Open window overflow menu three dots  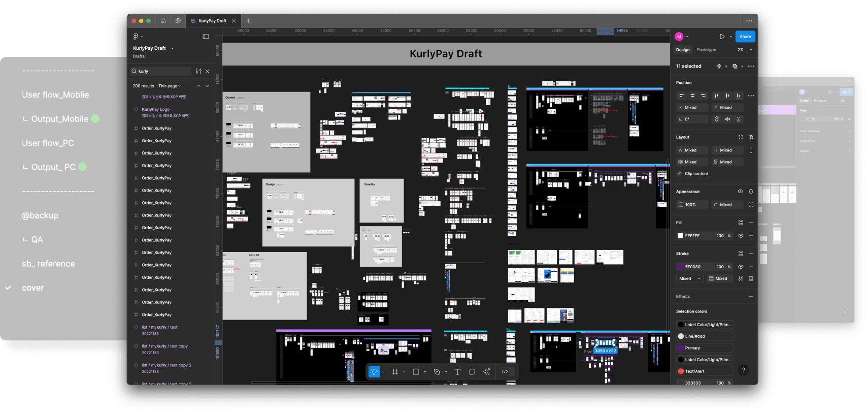[749, 21]
